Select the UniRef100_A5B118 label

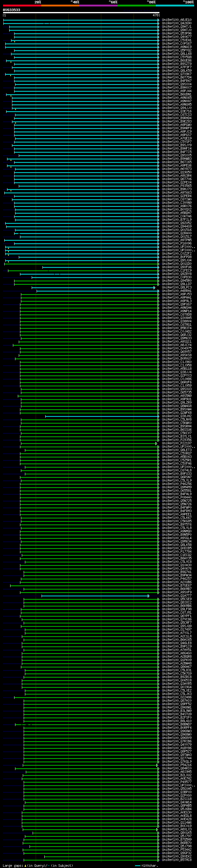[176, 369]
